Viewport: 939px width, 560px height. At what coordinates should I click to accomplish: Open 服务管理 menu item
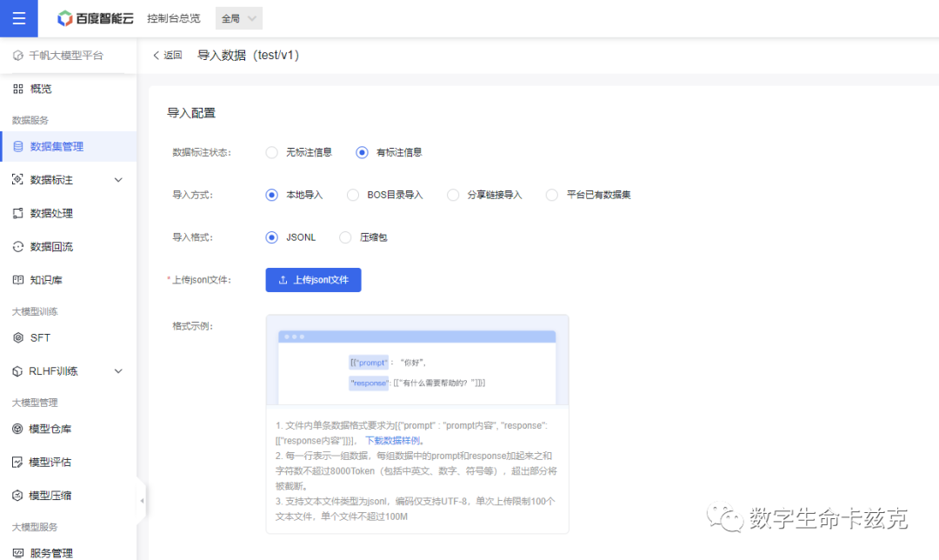[69, 553]
